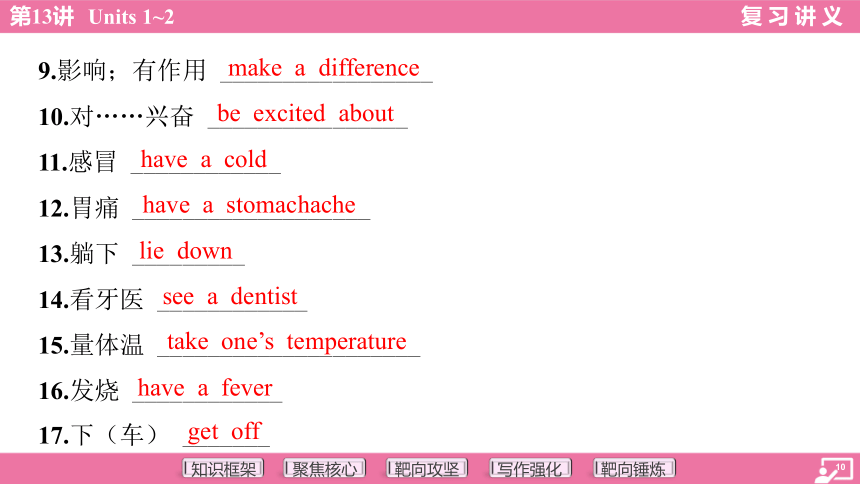The height and width of the screenshot is (484, 860).
Task: Click the prompt 16.发烧
Action: coord(78,390)
